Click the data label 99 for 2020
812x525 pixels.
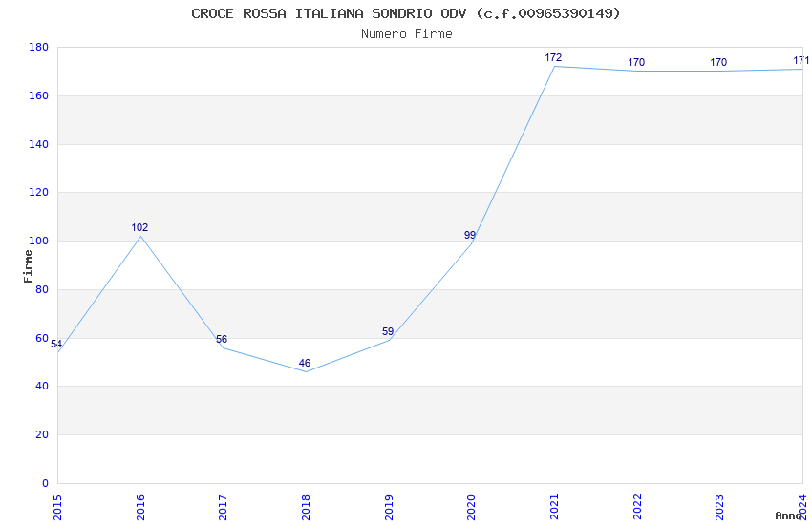pyautogui.click(x=470, y=236)
